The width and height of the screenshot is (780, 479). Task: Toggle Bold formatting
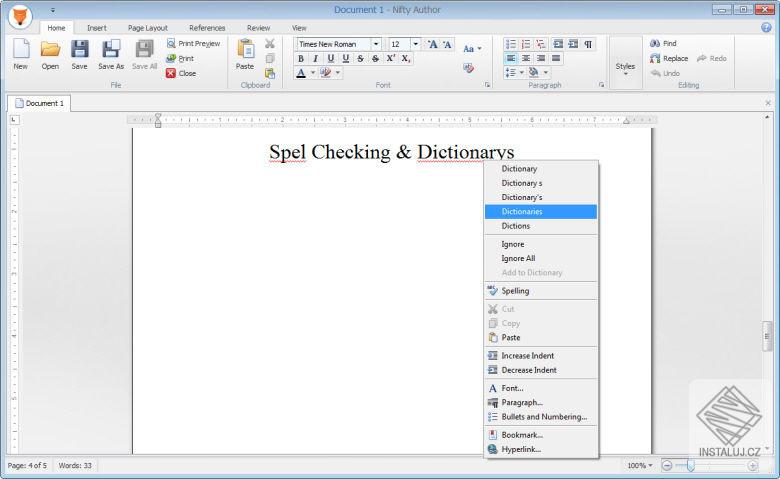(x=300, y=59)
